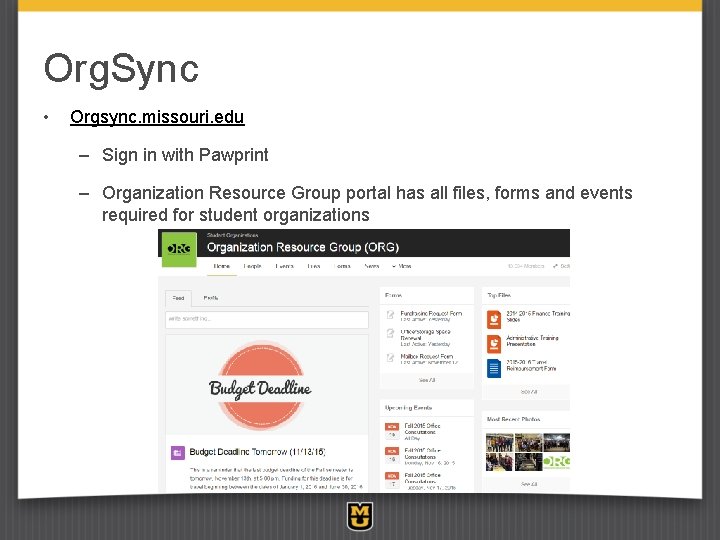720x540 pixels.
Task: Click the Mailbox Request Form edit icon
Action: (x=390, y=358)
